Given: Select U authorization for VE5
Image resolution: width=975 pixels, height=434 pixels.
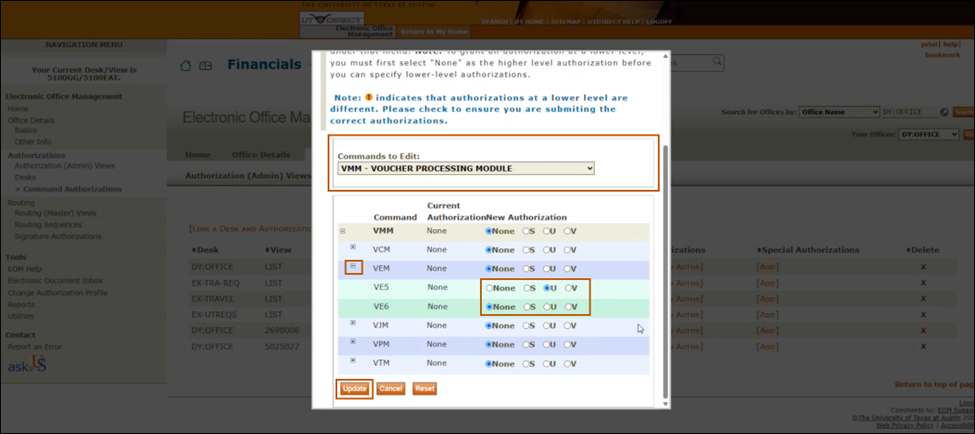Looking at the screenshot, I should pyautogui.click(x=547, y=288).
